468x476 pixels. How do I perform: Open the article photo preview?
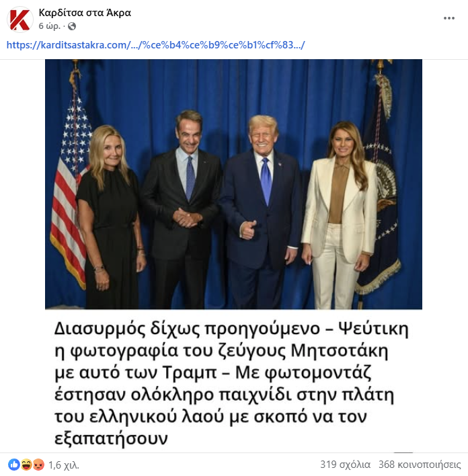(233, 184)
